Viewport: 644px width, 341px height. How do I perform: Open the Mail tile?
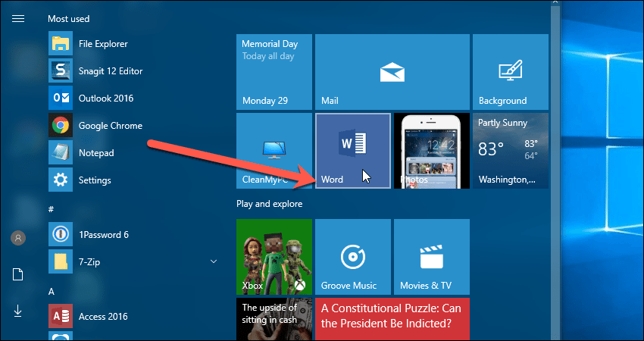(x=392, y=71)
